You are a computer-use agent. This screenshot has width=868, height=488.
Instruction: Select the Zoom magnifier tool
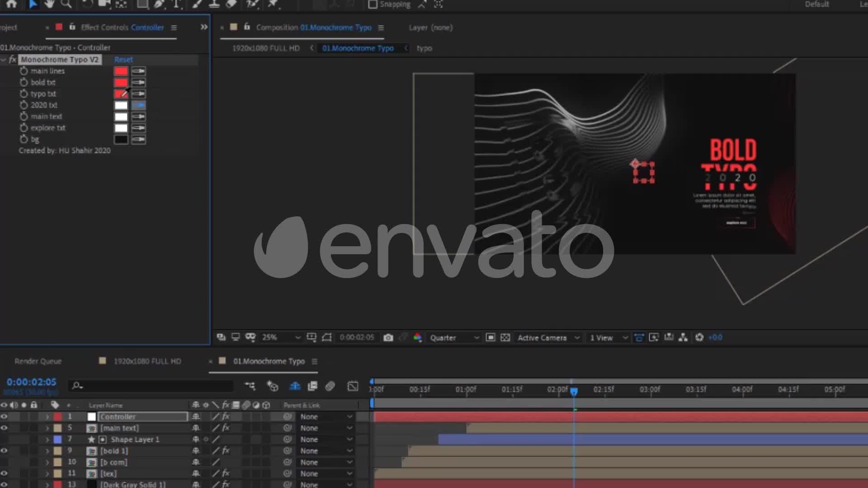click(66, 4)
